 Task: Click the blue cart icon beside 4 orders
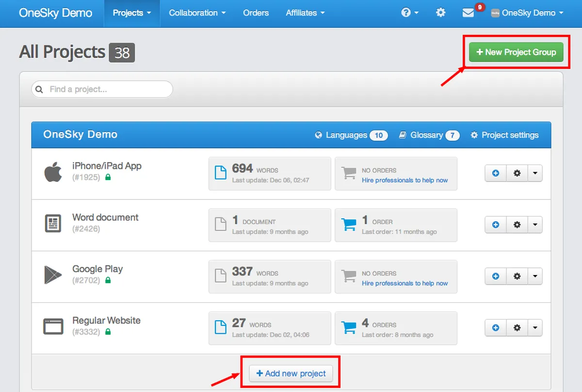click(x=349, y=327)
